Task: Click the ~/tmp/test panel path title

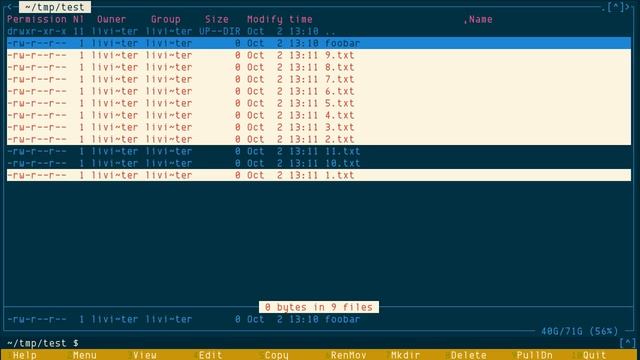Action: coord(55,7)
